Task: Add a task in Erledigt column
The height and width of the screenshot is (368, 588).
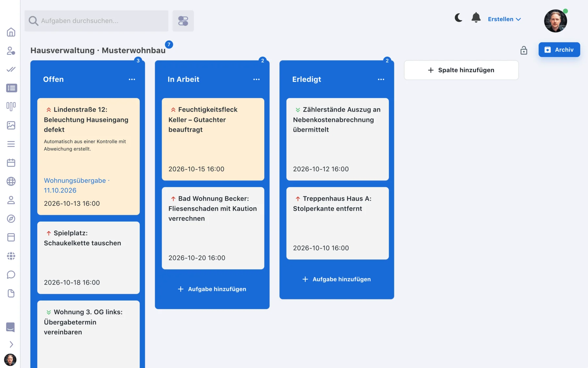Action: [337, 279]
